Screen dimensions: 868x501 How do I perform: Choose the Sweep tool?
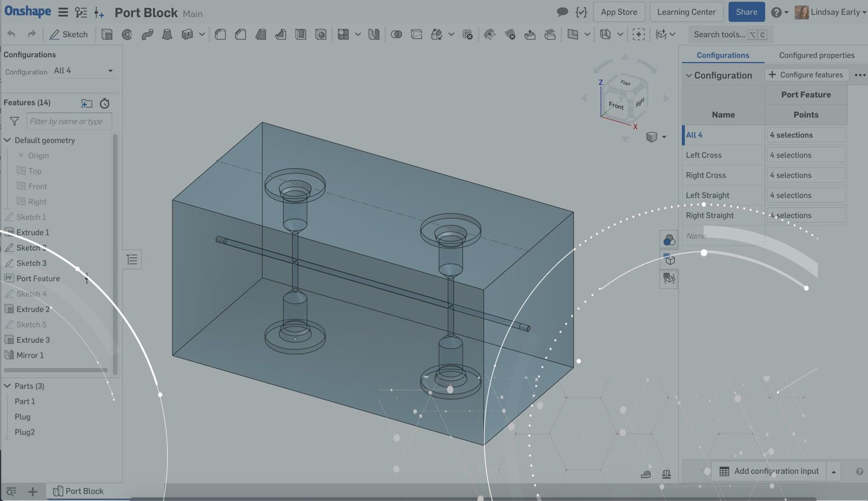(x=147, y=34)
